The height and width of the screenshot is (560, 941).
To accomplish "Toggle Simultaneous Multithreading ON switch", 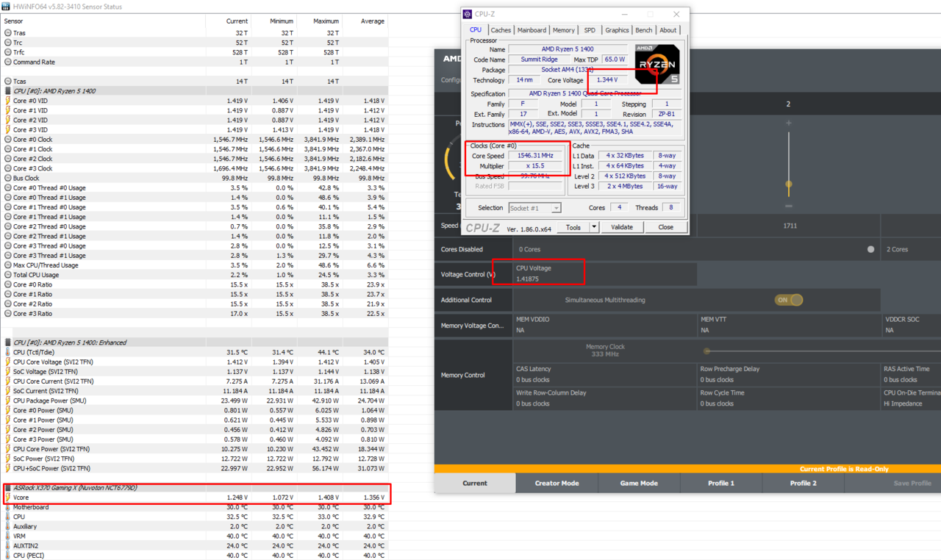I will 789,300.
